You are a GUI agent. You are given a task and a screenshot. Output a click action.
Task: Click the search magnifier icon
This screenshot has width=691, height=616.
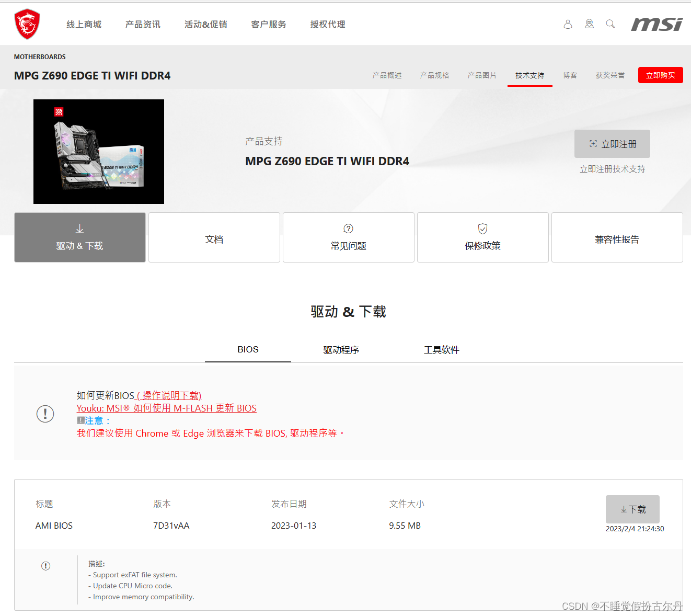tap(610, 24)
